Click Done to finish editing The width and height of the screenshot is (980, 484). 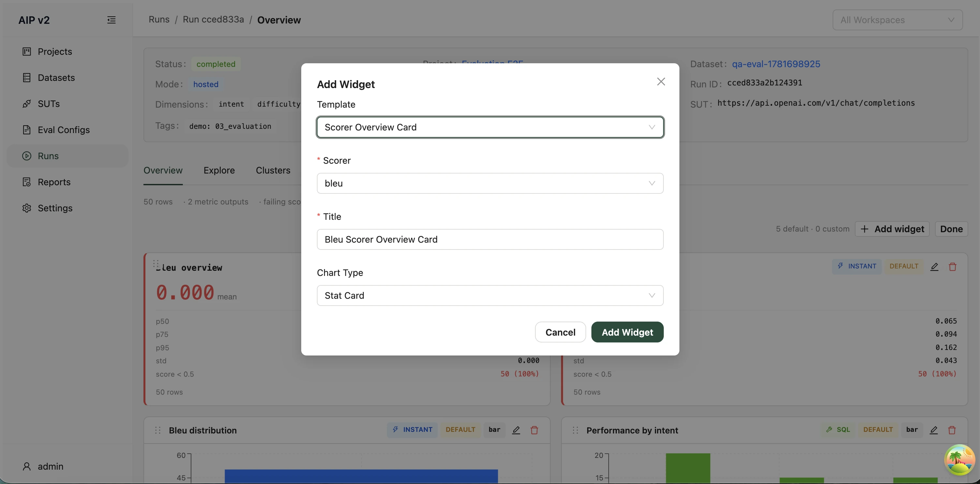click(951, 229)
